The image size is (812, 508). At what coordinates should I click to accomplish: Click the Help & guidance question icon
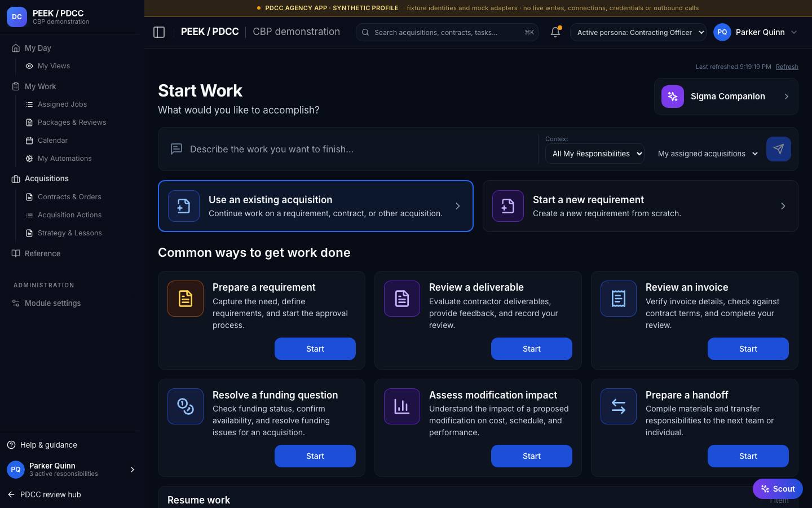(x=11, y=445)
